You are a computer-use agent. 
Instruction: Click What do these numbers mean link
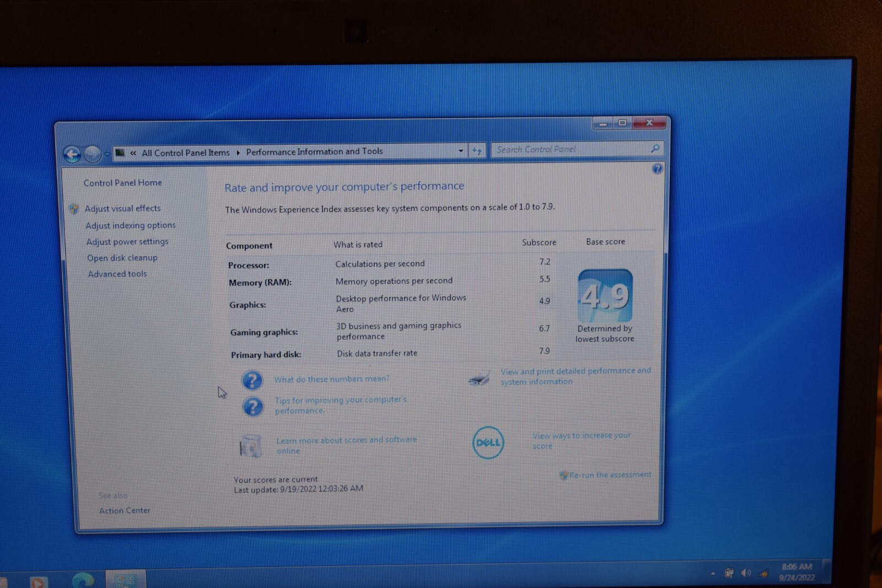(x=332, y=379)
